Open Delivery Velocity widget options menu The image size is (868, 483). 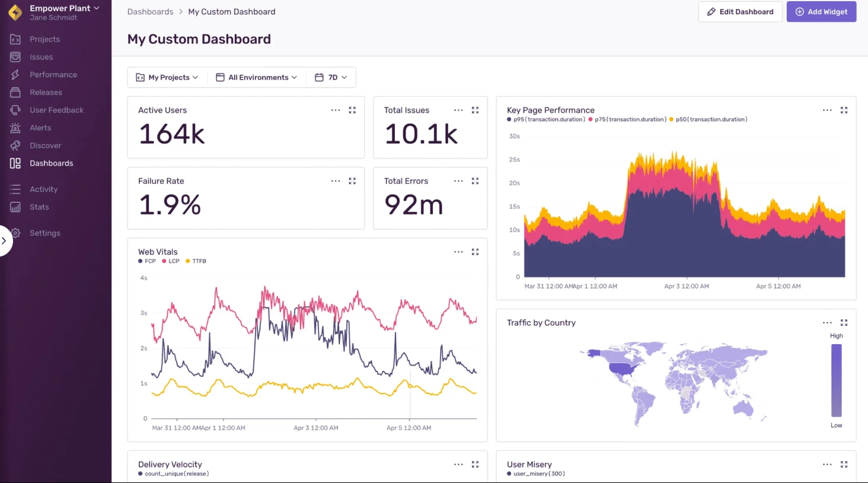pyautogui.click(x=458, y=465)
